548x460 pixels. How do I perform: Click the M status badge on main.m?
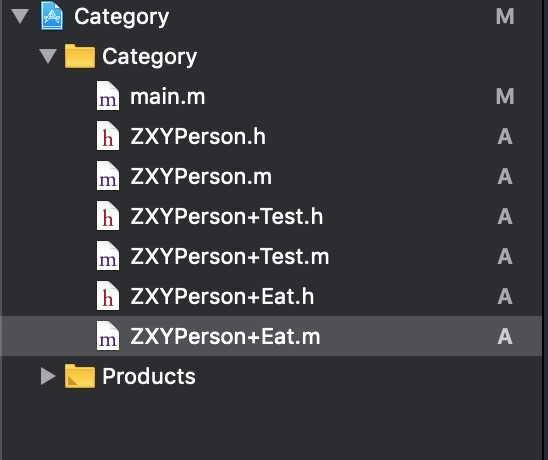pos(505,96)
